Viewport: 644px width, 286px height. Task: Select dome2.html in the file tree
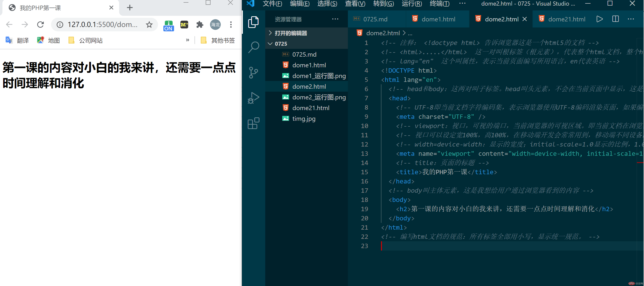pyautogui.click(x=306, y=87)
